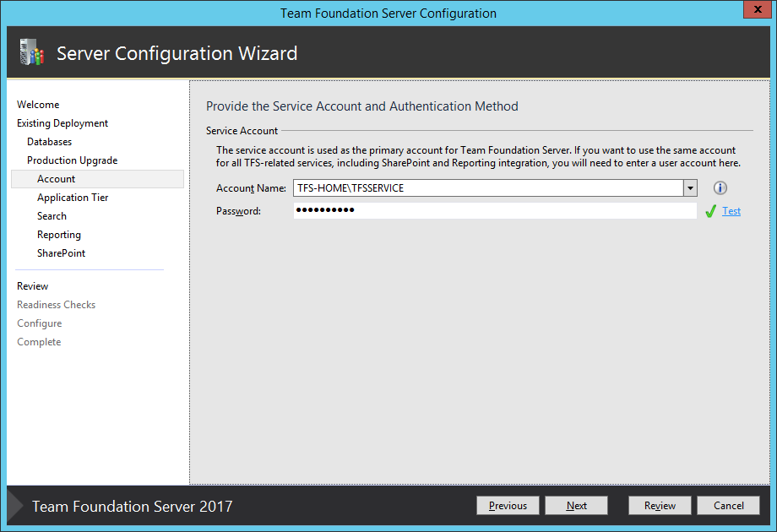This screenshot has height=532, width=777.
Task: Click the Complete sidebar step
Action: [x=39, y=342]
